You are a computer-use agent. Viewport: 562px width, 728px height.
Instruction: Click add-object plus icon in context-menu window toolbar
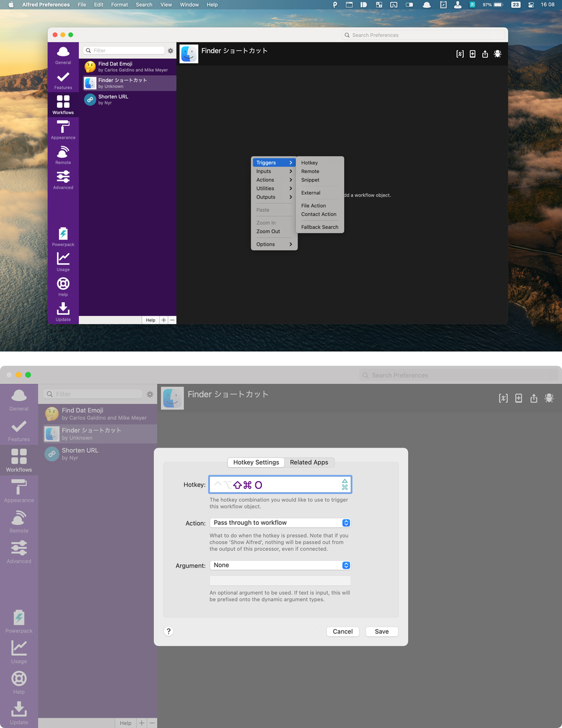pos(473,54)
